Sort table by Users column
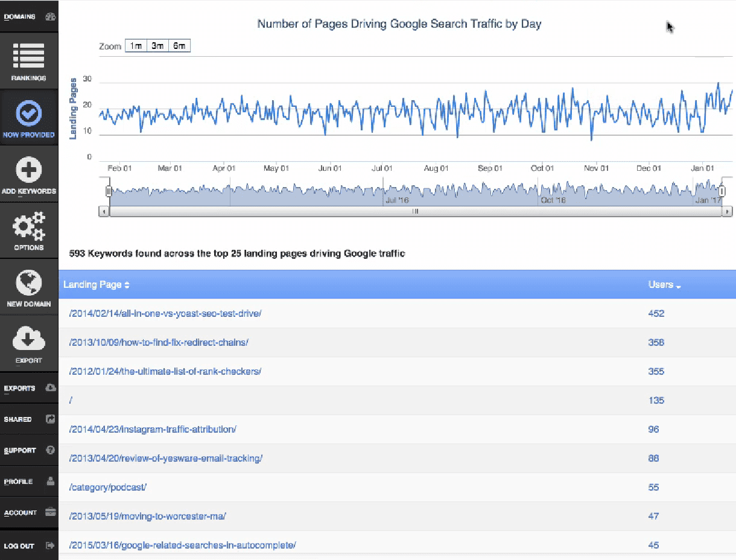The width and height of the screenshot is (736, 560). 664,285
